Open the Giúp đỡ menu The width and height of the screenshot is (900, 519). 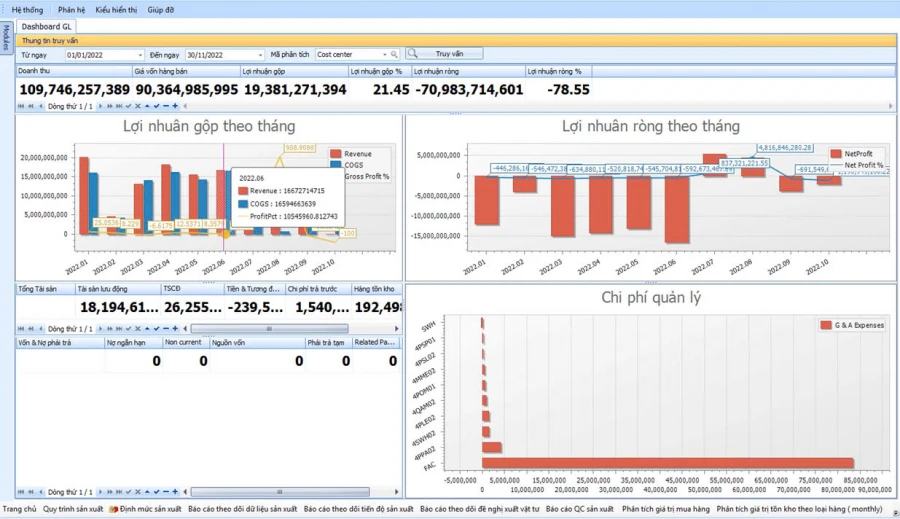pyautogui.click(x=160, y=10)
